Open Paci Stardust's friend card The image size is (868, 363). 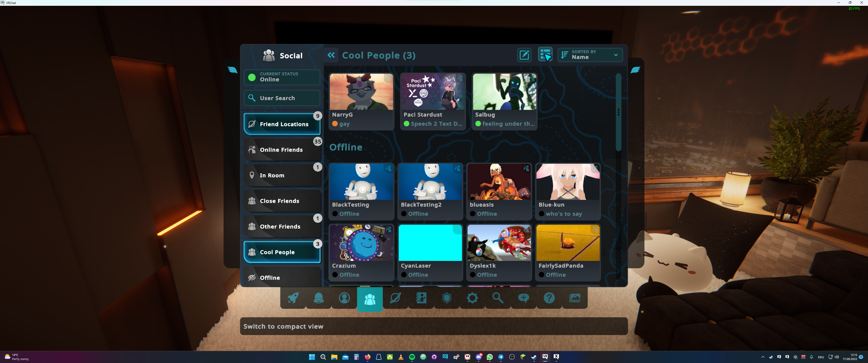point(433,101)
